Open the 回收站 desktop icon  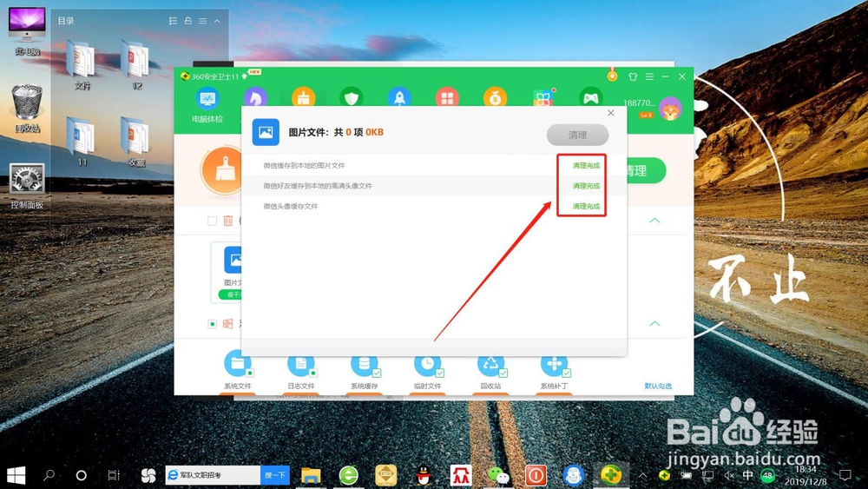pos(27,108)
